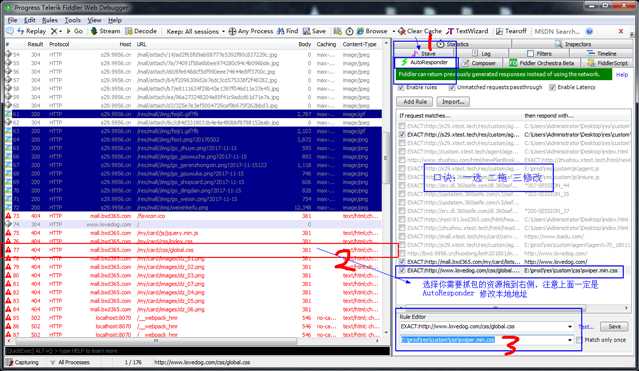
Task: Click the Add Rule button
Action: coord(415,102)
